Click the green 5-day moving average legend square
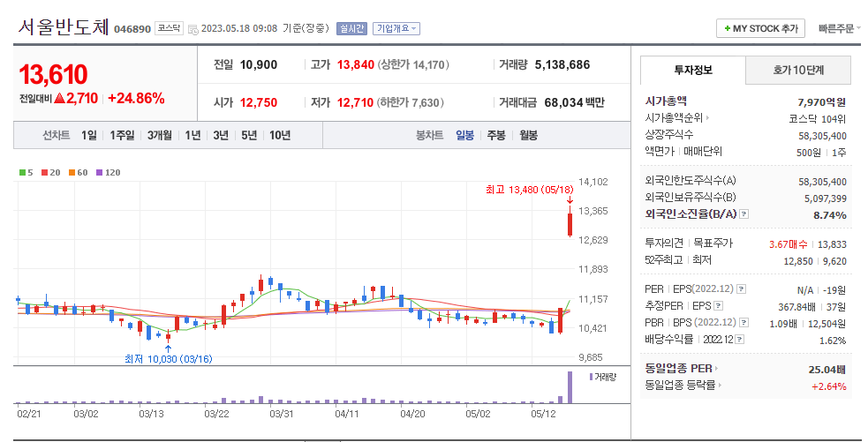This screenshot has height=442, width=868. click(x=22, y=173)
